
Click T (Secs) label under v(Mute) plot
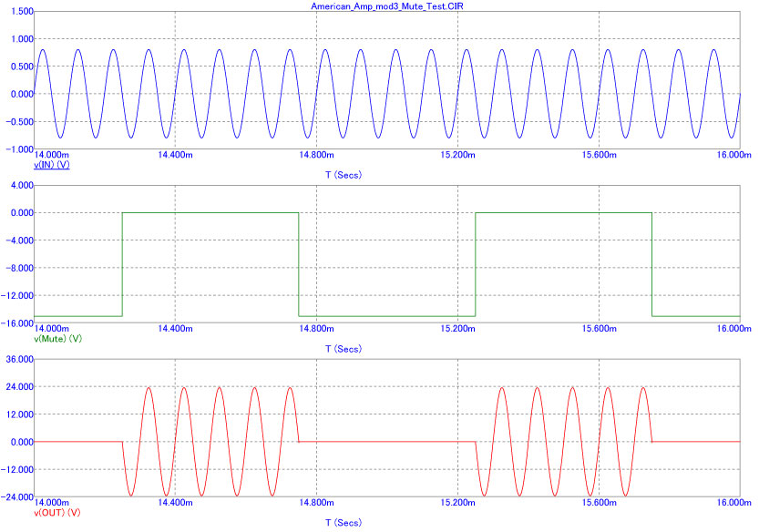pos(344,349)
